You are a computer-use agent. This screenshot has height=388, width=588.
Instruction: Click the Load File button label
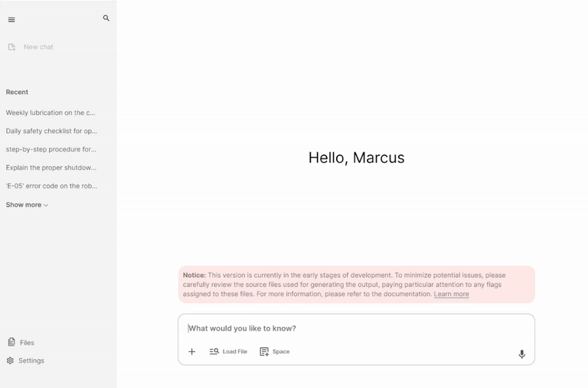(x=235, y=352)
